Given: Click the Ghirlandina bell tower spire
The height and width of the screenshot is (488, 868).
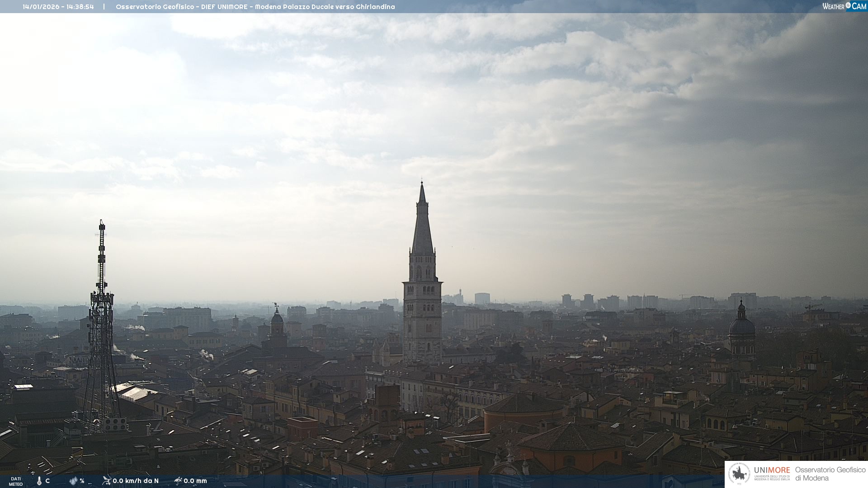Looking at the screenshot, I should coord(422,226).
